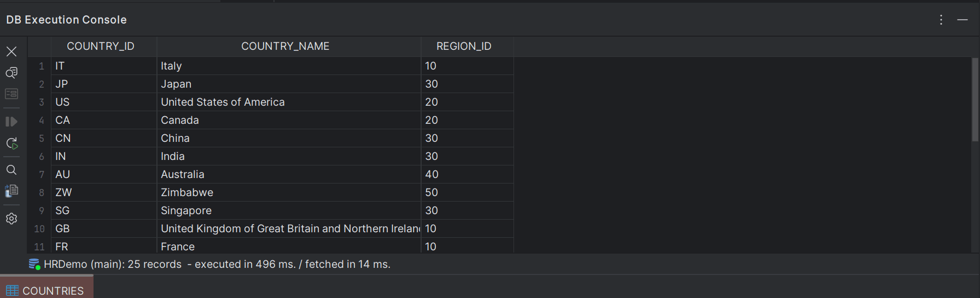The width and height of the screenshot is (980, 298).
Task: Open the search magnifier icon in sidebar
Action: click(11, 170)
